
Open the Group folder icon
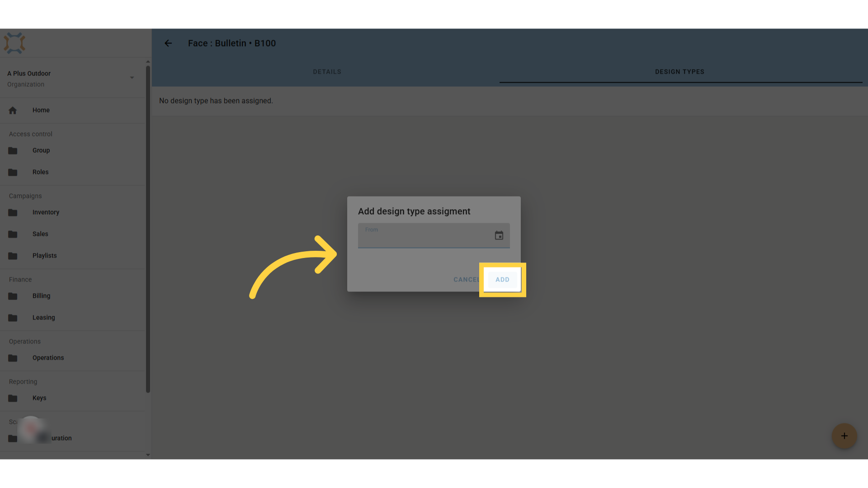(x=13, y=150)
